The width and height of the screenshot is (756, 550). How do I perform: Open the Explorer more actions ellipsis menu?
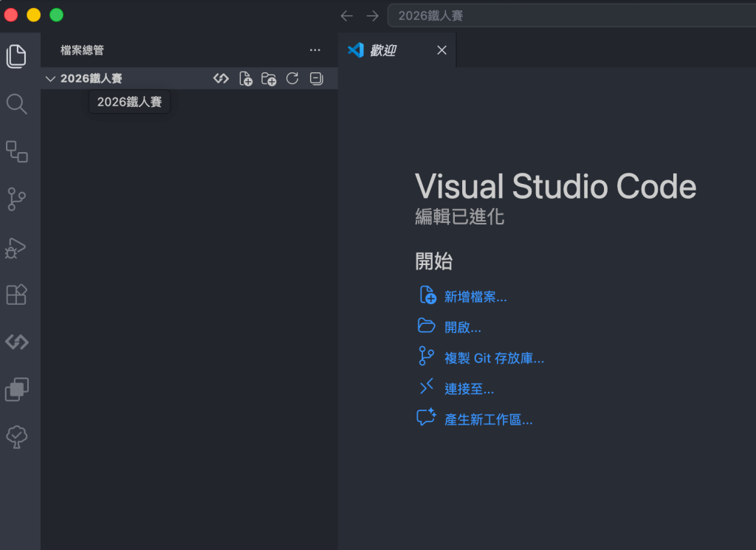315,50
